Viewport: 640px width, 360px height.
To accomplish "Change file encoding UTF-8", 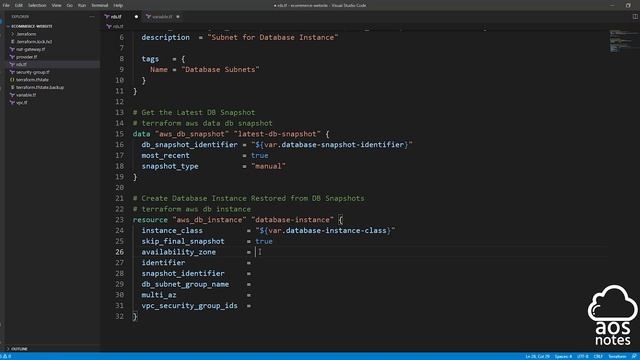I will point(582,356).
